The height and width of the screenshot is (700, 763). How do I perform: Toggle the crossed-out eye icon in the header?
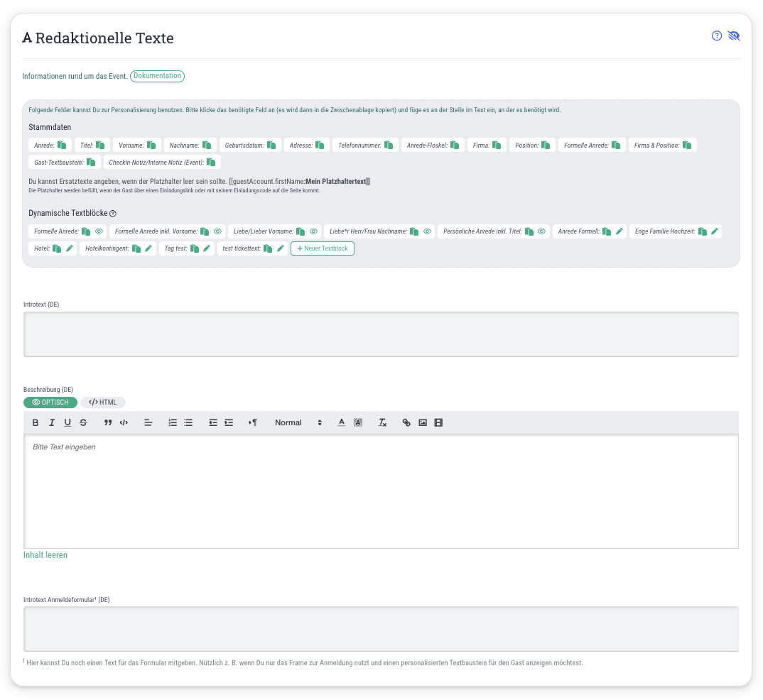pyautogui.click(x=734, y=35)
